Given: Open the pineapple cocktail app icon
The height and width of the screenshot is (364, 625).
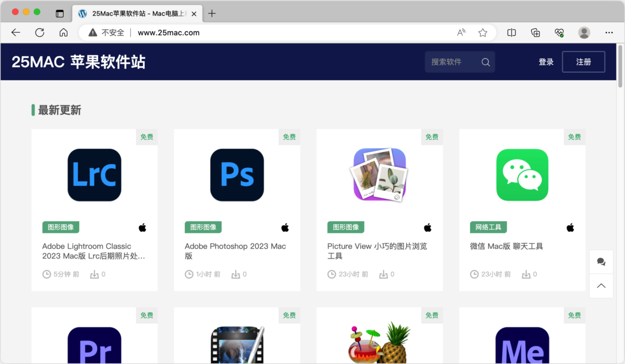Looking at the screenshot, I should point(379,343).
